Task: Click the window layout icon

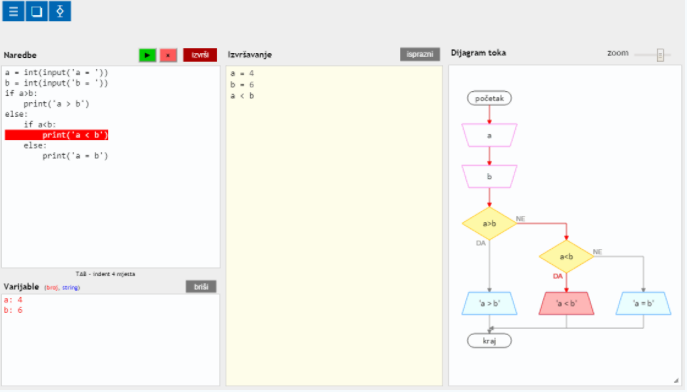Action: (36, 11)
